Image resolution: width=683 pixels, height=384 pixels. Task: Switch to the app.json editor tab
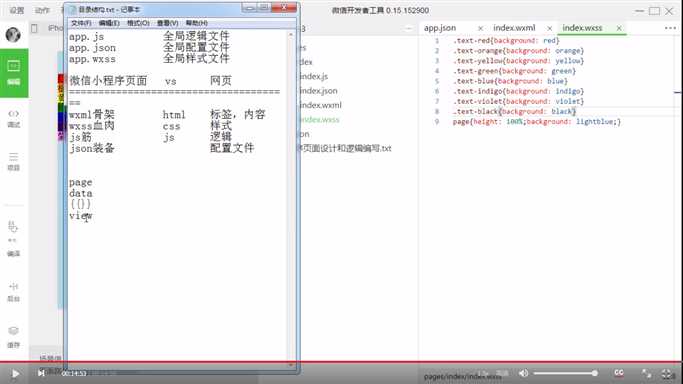(x=440, y=28)
